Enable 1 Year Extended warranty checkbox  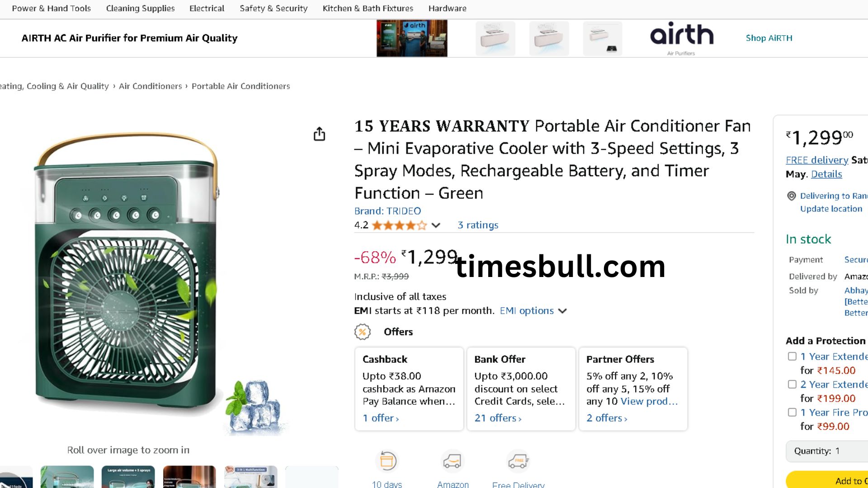click(x=792, y=357)
